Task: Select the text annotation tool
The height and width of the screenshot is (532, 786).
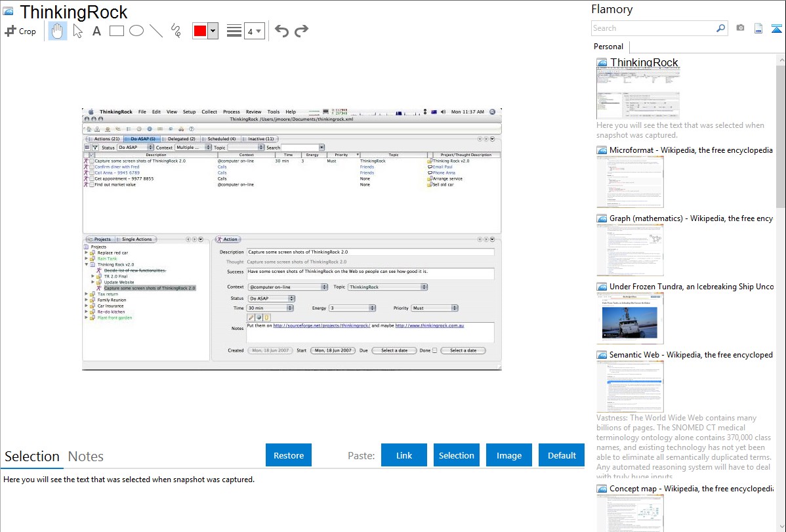Action: tap(96, 31)
